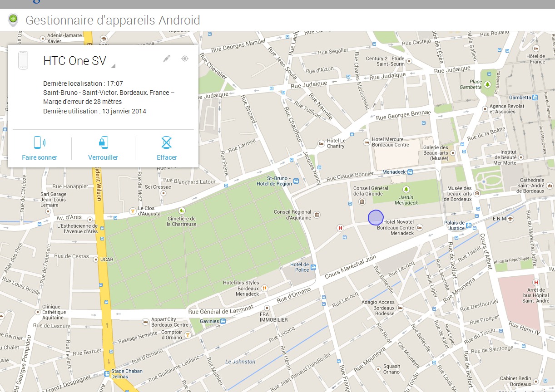The width and height of the screenshot is (555, 392).
Task: Select the Stade Chaban Delmas tram stop icon
Action: coord(107,374)
